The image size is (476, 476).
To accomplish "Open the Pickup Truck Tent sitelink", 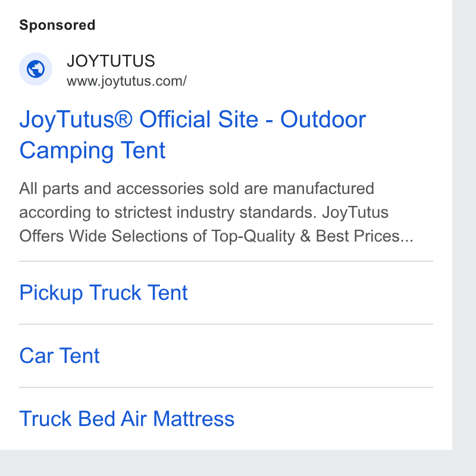I will [103, 293].
